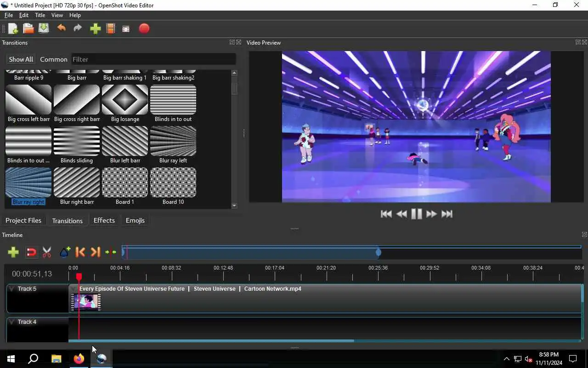Expand the Track 4 options arrow

point(11,322)
